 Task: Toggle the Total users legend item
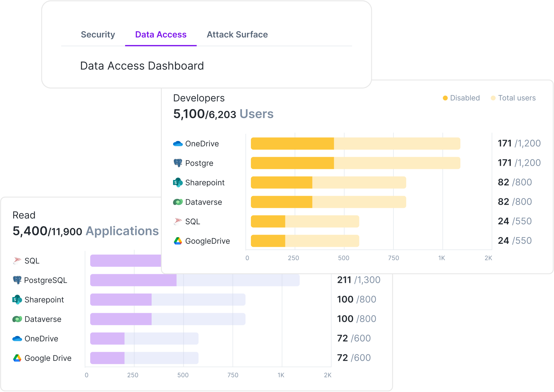[x=513, y=98]
